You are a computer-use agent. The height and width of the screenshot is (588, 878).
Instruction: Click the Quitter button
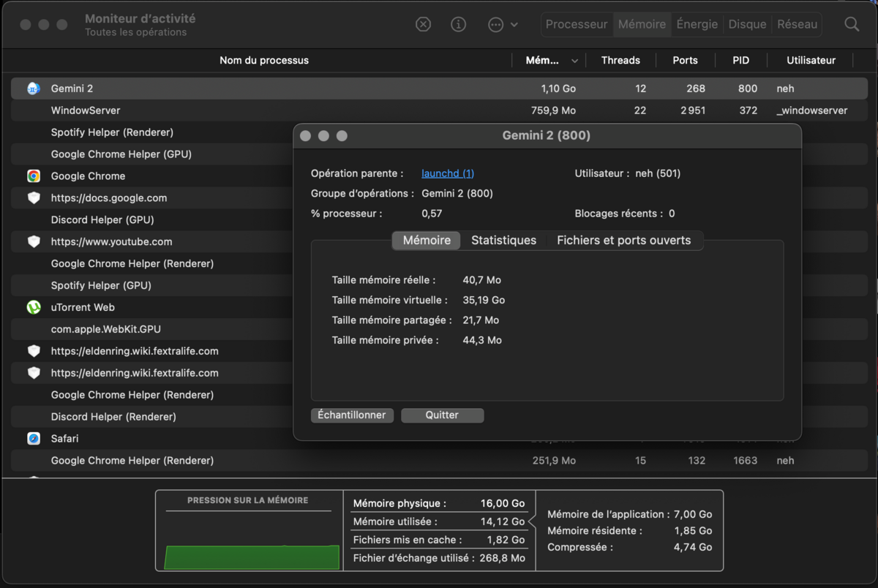pos(442,415)
